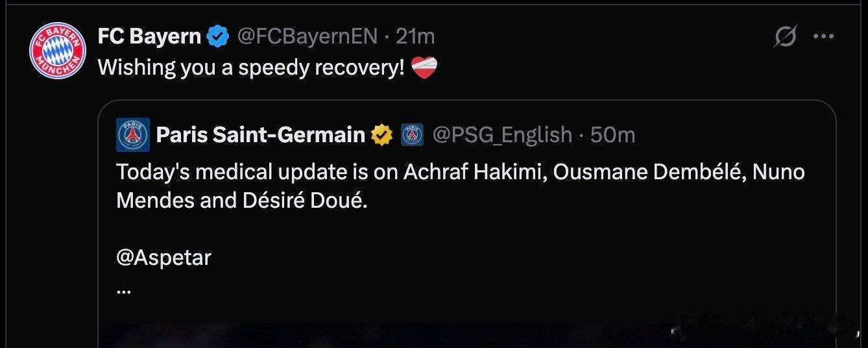Click the PSG crest avatar in quoted tweet

(x=133, y=135)
